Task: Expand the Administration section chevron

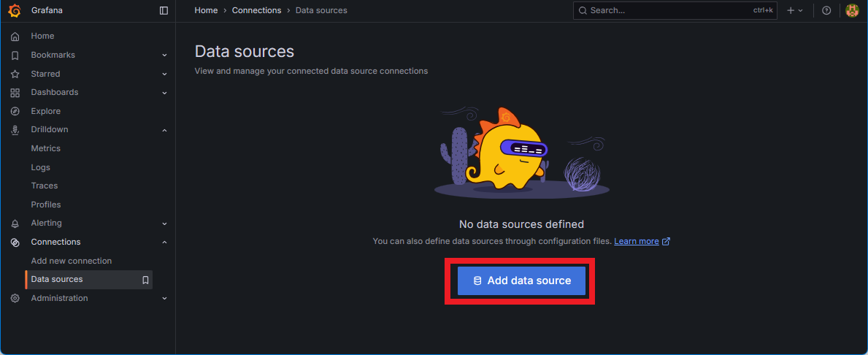Action: [x=164, y=299]
